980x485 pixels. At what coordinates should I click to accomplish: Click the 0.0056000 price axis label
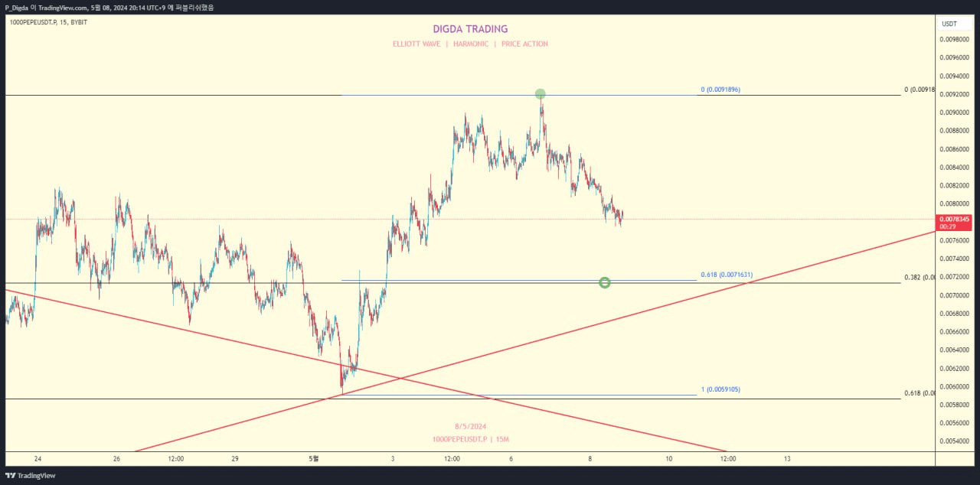coord(955,423)
